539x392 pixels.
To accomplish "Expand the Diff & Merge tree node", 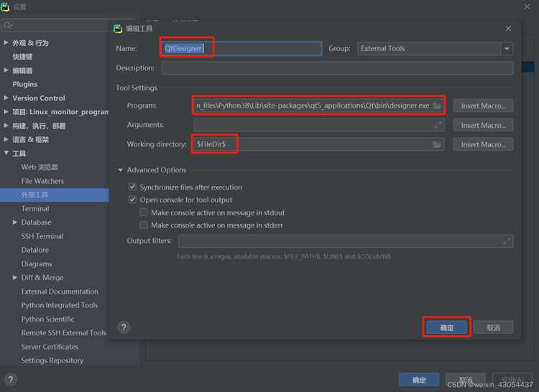I will coord(15,277).
